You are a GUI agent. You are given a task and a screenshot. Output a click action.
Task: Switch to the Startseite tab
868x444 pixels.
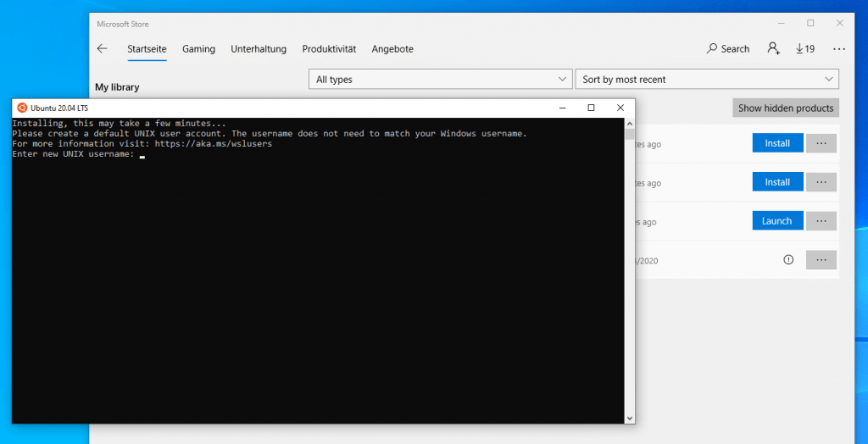147,49
